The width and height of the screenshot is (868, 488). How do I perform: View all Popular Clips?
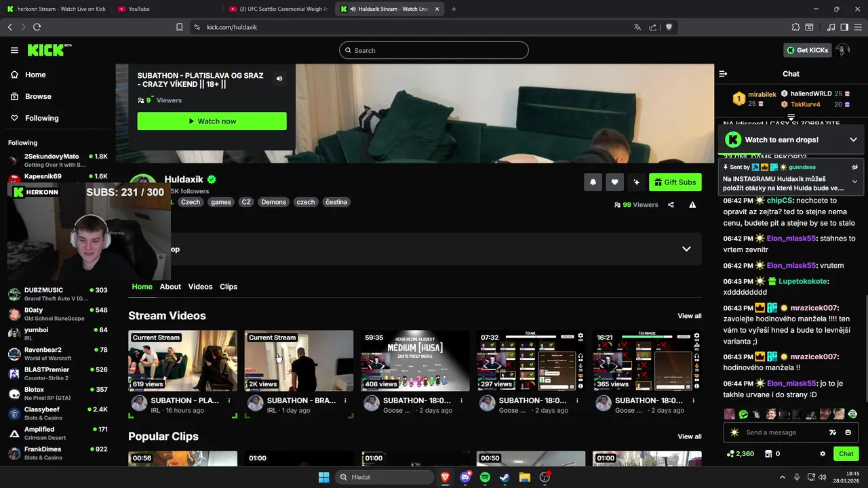pos(690,436)
